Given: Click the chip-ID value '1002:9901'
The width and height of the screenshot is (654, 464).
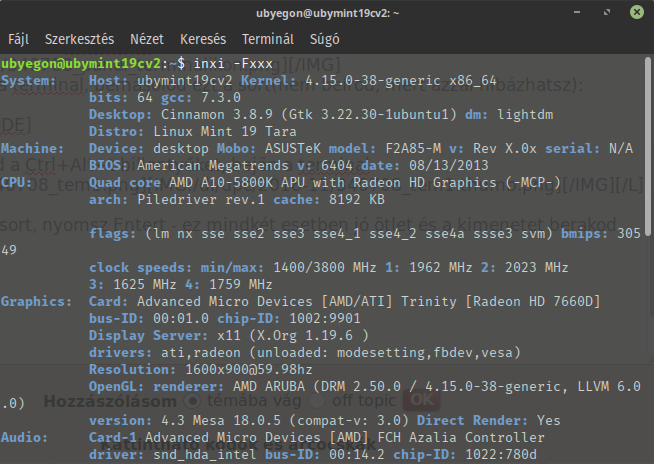Looking at the screenshot, I should tap(324, 318).
